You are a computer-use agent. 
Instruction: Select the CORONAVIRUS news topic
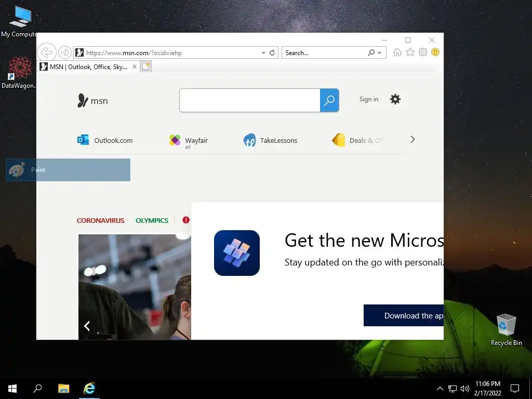pos(100,220)
